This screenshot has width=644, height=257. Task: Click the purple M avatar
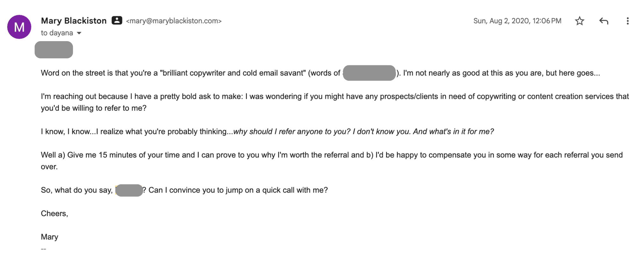pos(19,27)
